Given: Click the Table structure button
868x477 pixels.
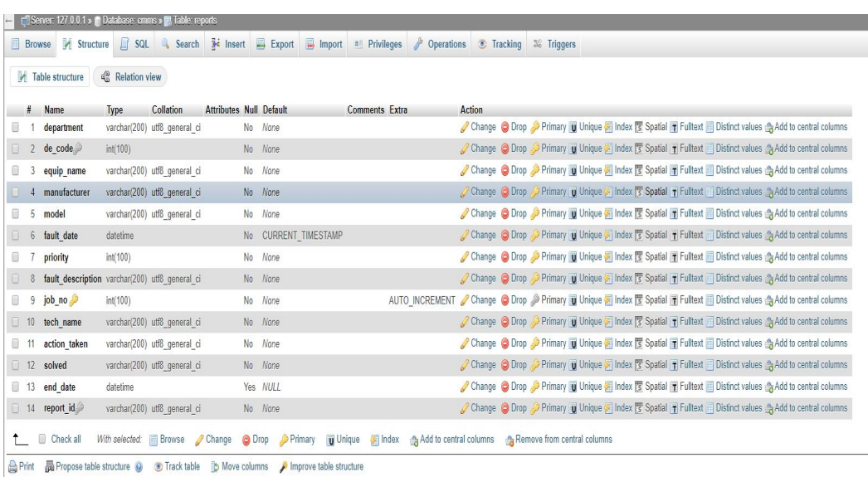Looking at the screenshot, I should (x=51, y=77).
